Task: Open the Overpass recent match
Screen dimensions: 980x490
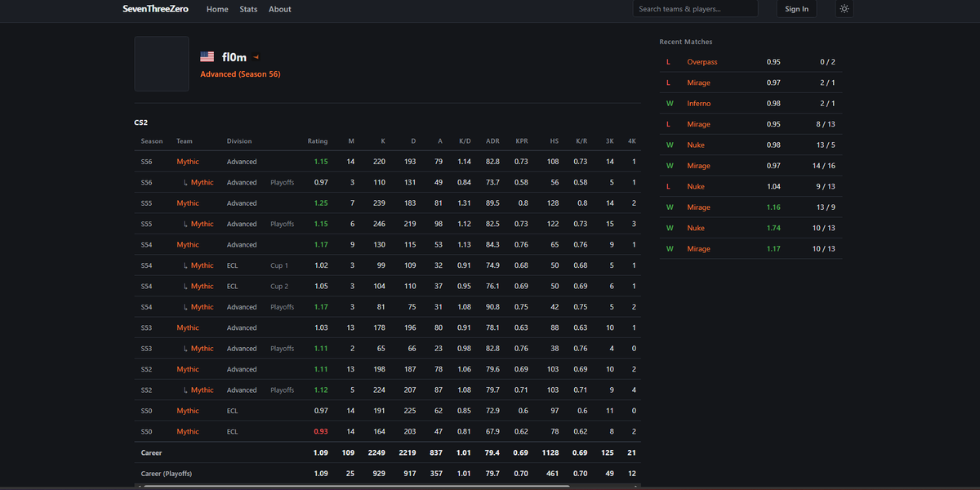Action: pyautogui.click(x=702, y=62)
